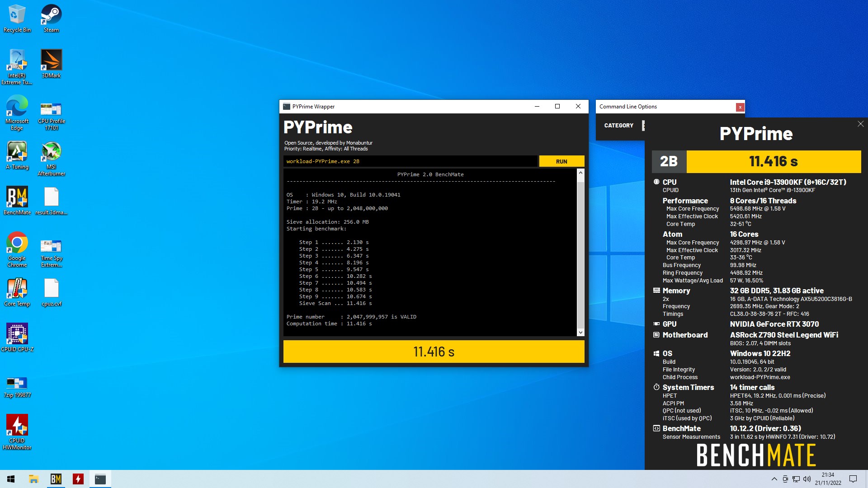The width and height of the screenshot is (868, 488).
Task: Select the MSI Afterburner desktop icon
Action: point(51,159)
